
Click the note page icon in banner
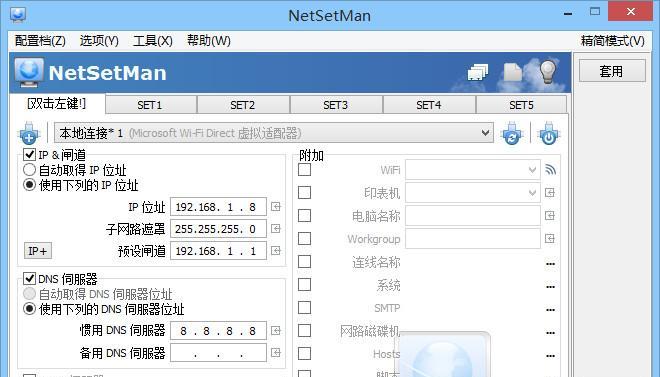pos(513,72)
